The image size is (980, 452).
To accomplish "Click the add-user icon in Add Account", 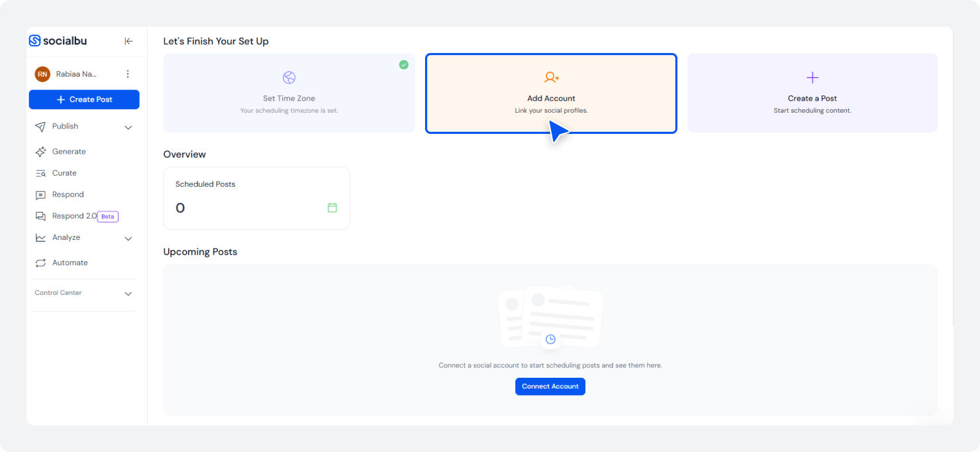I will click(x=552, y=78).
